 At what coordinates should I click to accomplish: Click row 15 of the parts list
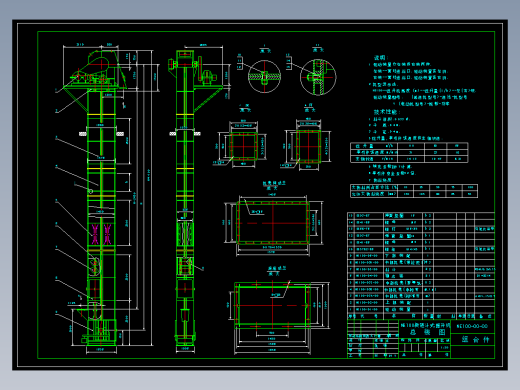pyautogui.click(x=421, y=216)
